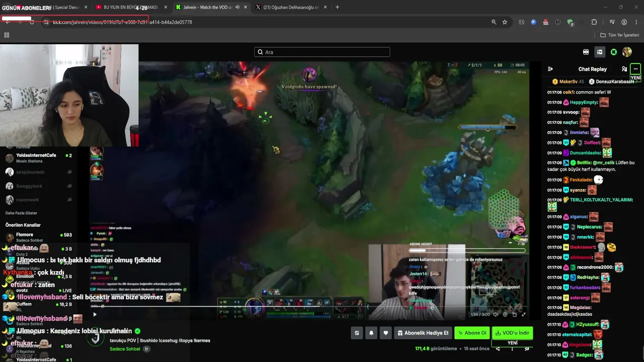Click the Abonelik Hediye Et button

pos(423,333)
